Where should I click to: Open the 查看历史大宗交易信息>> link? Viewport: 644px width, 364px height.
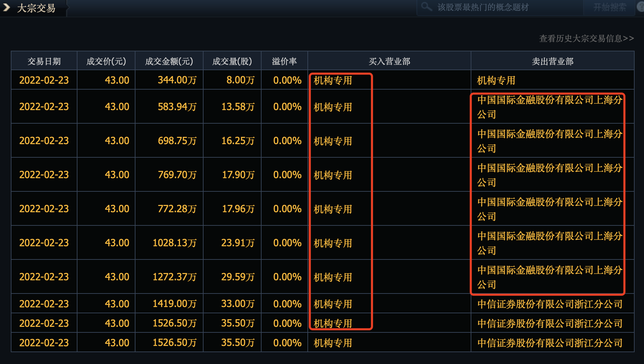pos(586,39)
